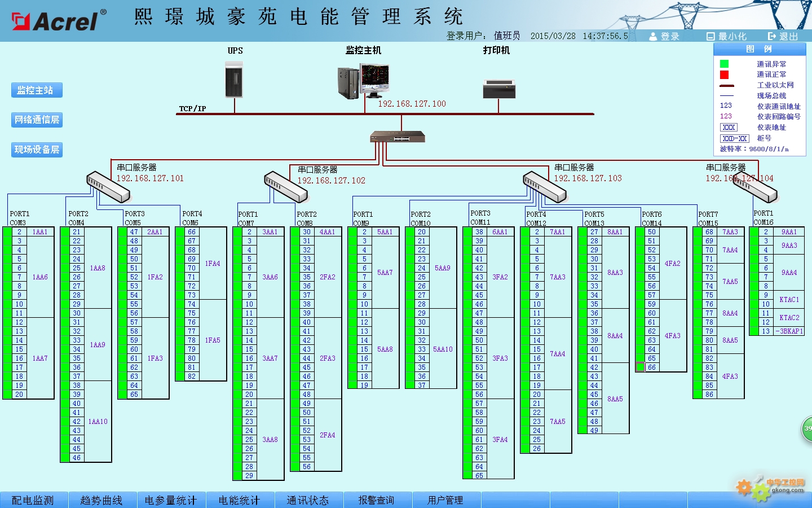Select cabinet label 2AA1
Viewport: 812px width, 508px height.
(x=155, y=232)
